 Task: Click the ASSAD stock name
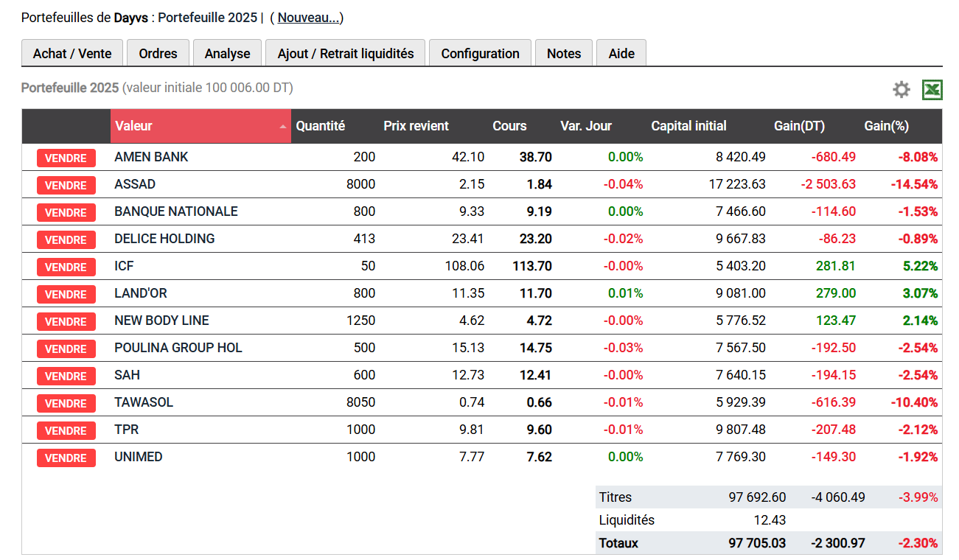click(x=135, y=184)
